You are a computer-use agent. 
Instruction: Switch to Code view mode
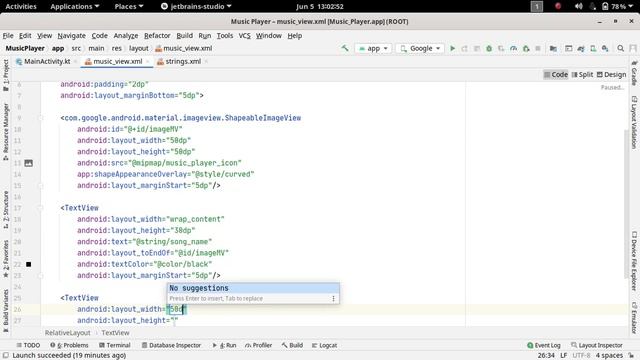(x=556, y=74)
